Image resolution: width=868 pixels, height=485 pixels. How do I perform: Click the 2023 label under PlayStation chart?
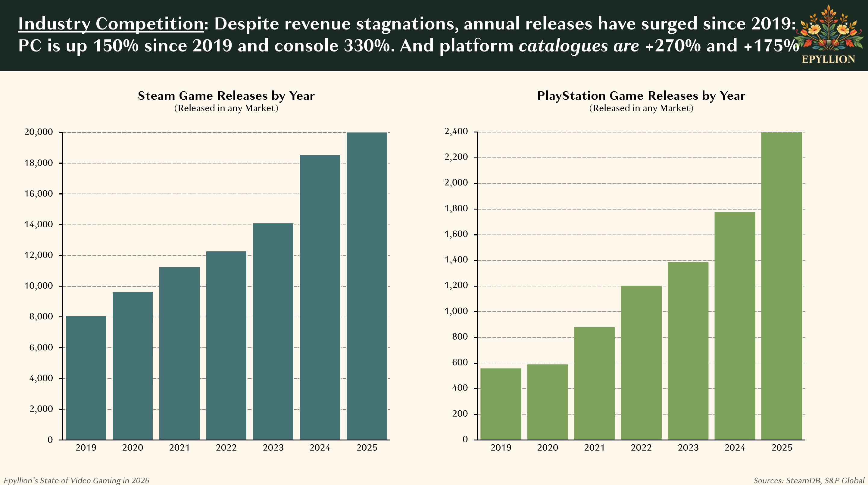(x=688, y=448)
